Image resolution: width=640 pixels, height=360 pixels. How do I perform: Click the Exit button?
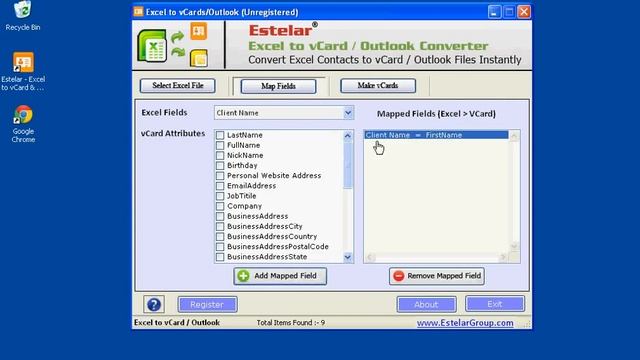pos(495,304)
